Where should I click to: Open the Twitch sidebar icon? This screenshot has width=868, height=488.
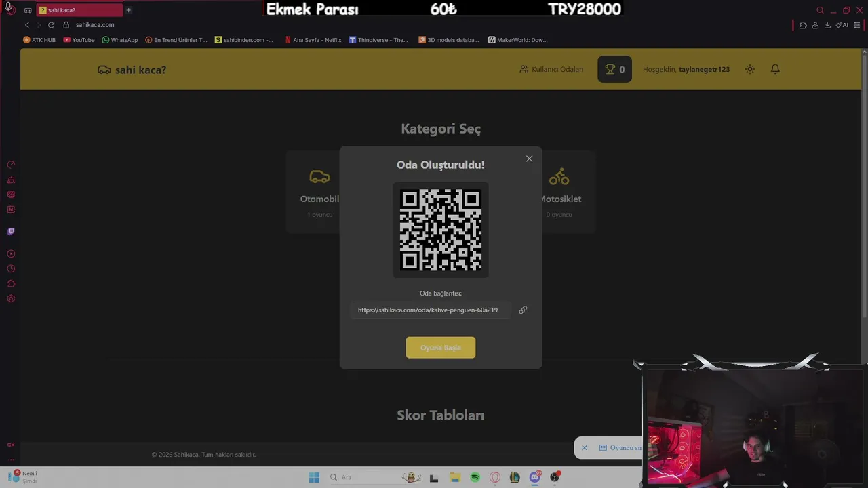pyautogui.click(x=11, y=231)
